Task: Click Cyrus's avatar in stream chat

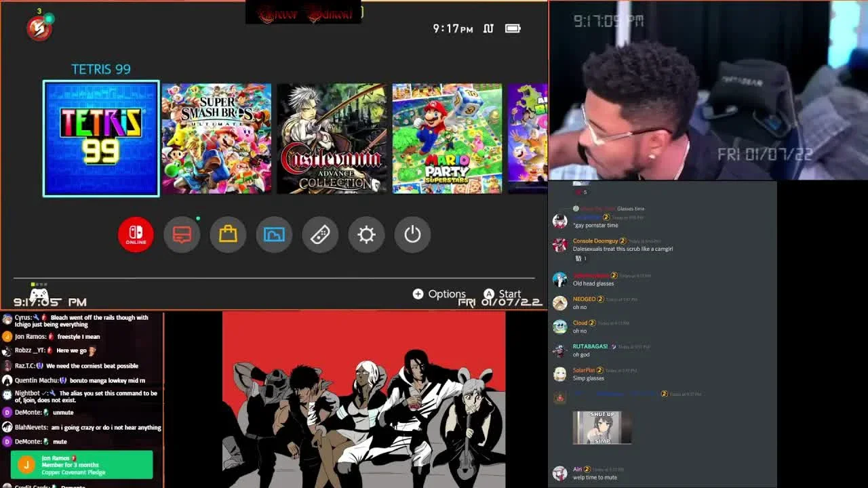Action: pos(7,319)
